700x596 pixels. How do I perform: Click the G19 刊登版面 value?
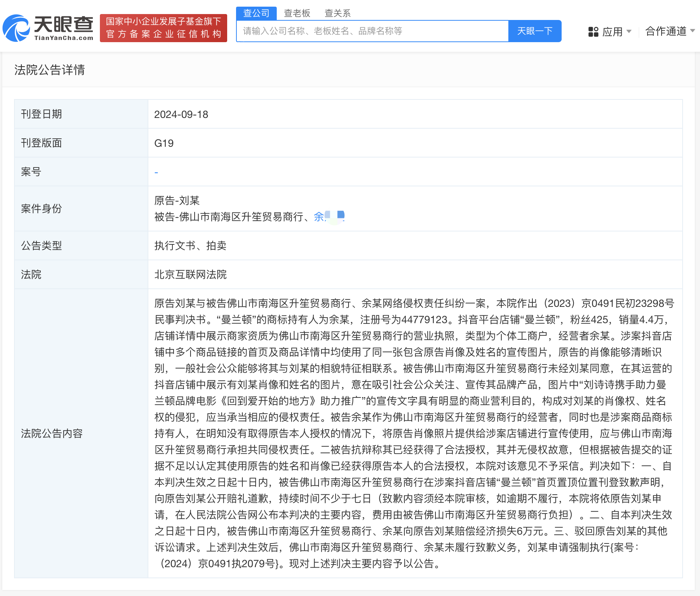click(164, 143)
